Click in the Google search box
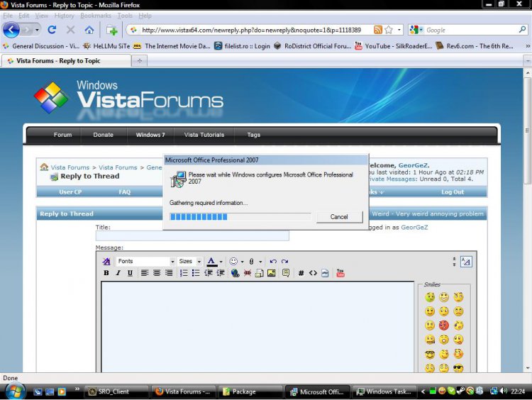This screenshot has width=532, height=400. (x=471, y=30)
